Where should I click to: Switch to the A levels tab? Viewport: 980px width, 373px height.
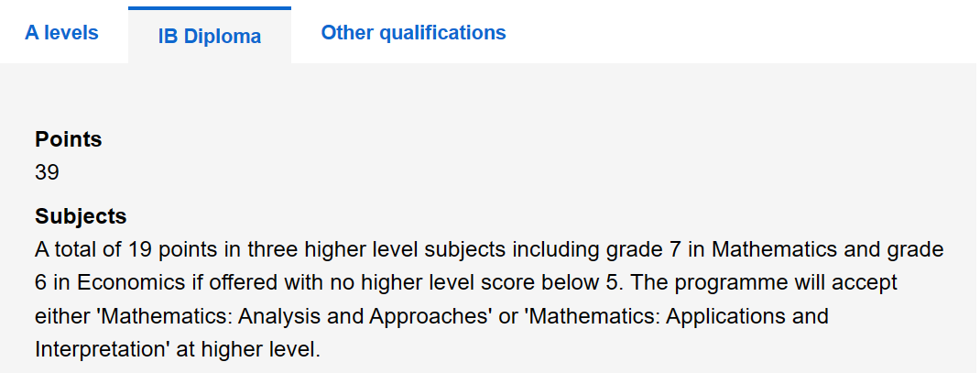(x=62, y=33)
